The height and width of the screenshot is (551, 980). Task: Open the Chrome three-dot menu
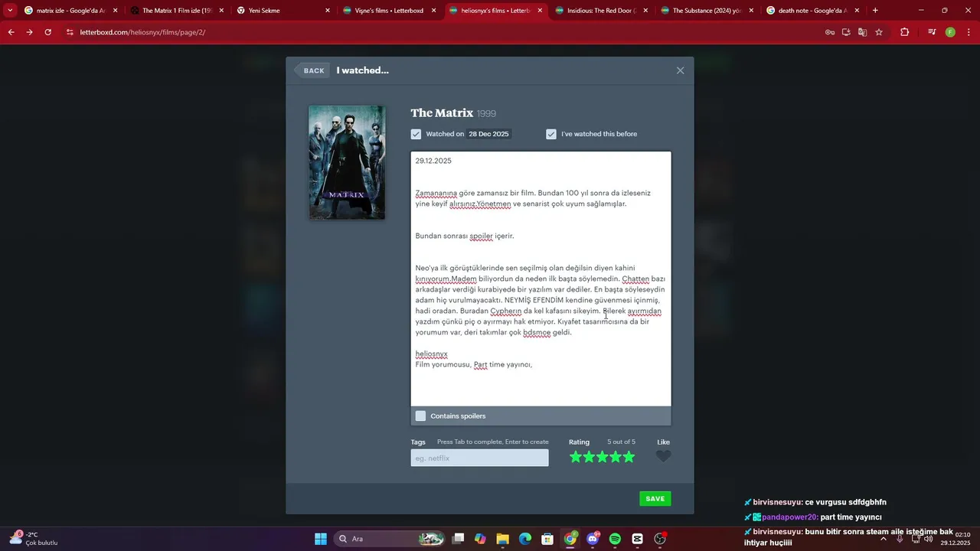pos(969,32)
